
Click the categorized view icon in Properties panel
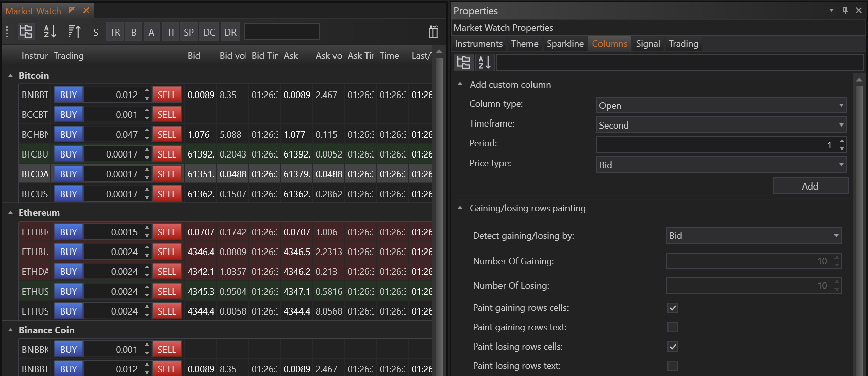tap(463, 62)
